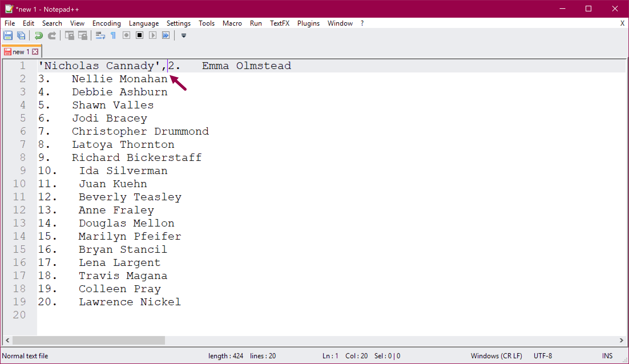Click the horizontal scrollbar thumb
This screenshot has height=364, width=629.
pos(88,340)
